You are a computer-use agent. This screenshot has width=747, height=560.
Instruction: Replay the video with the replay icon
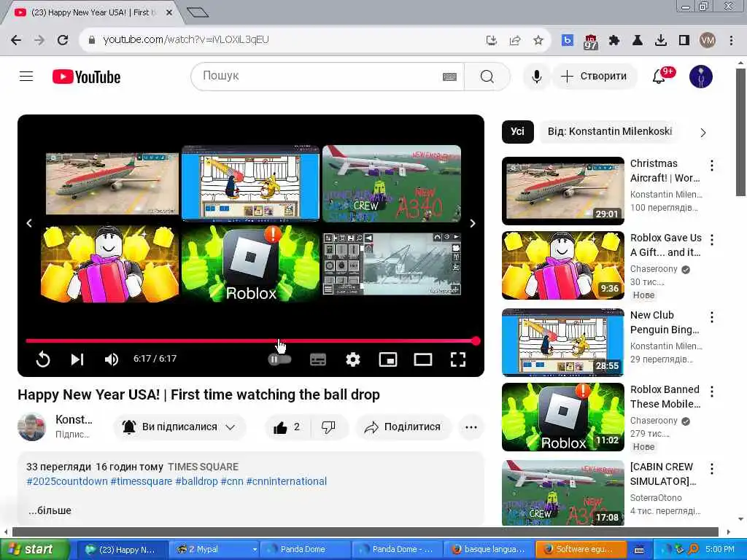click(x=43, y=359)
